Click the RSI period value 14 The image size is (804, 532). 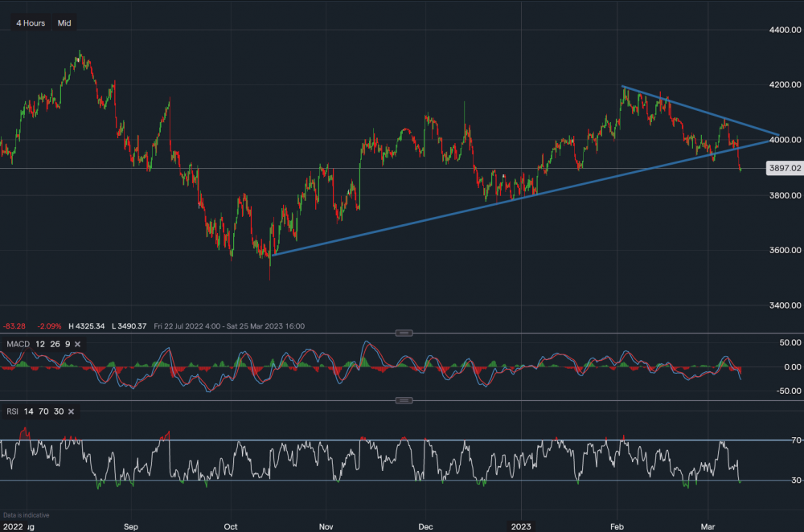27,411
